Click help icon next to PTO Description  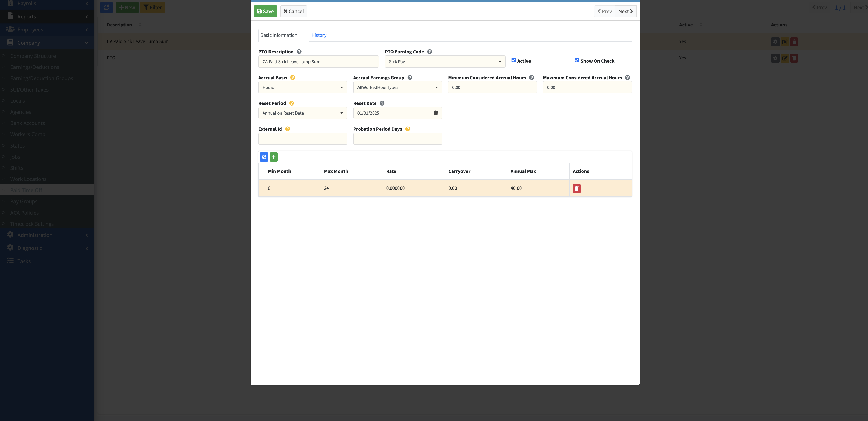coord(299,52)
